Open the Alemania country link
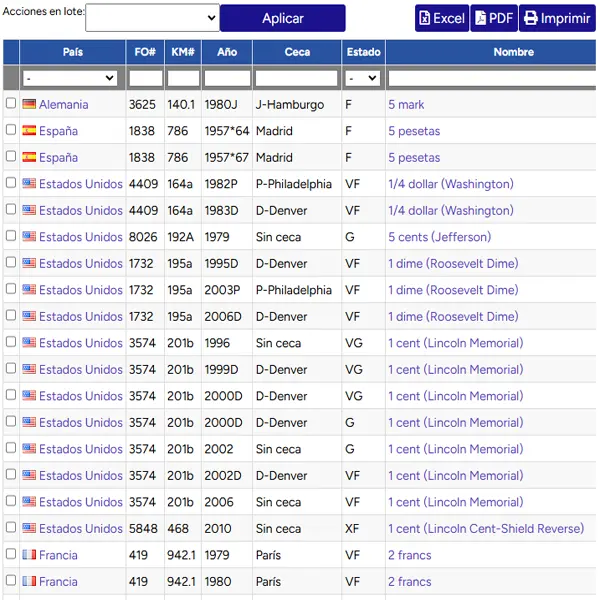The image size is (600, 600). pos(64,104)
